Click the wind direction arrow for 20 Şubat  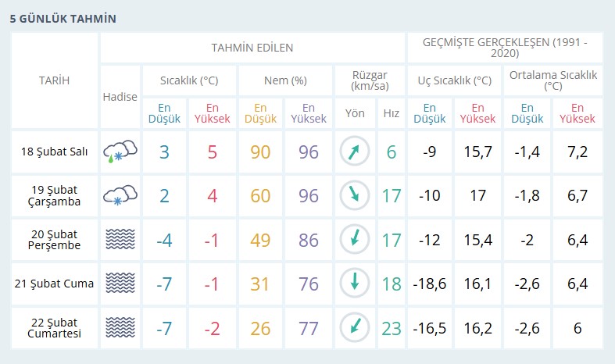pyautogui.click(x=355, y=238)
